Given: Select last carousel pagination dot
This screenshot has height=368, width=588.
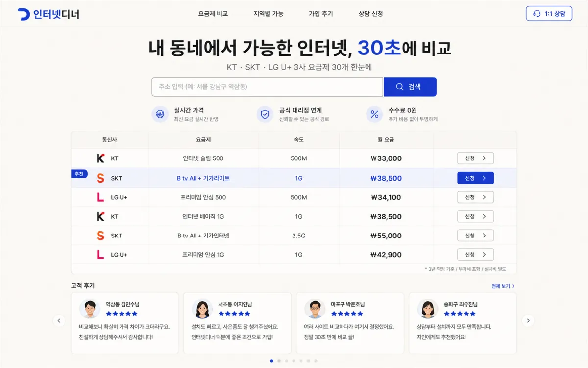Looking at the screenshot, I should [316, 361].
